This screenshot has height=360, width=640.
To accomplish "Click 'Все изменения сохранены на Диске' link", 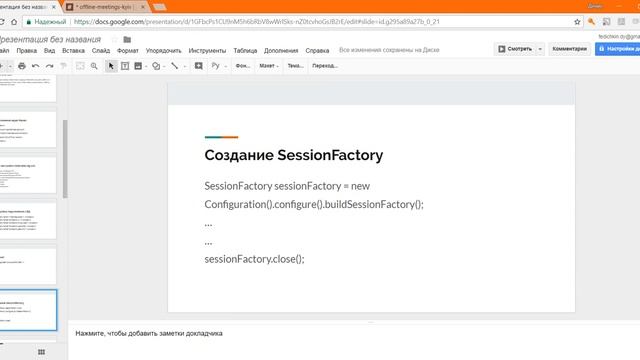I will coord(389,50).
